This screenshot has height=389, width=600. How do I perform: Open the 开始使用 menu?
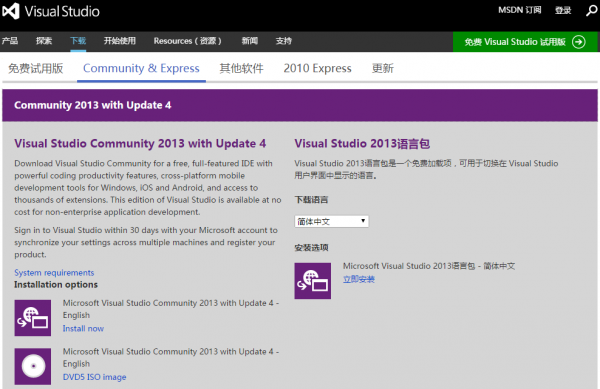pyautogui.click(x=119, y=41)
